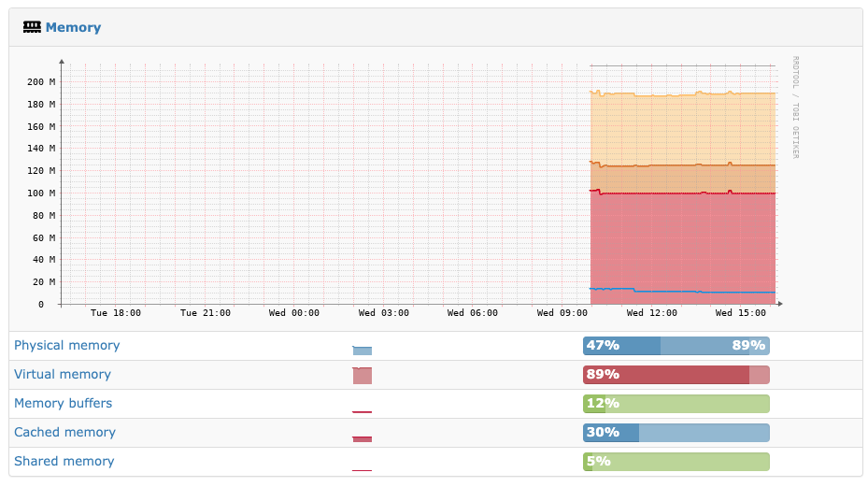Click the Physical memory 47% usage bar
The height and width of the screenshot is (487, 868).
676,346
